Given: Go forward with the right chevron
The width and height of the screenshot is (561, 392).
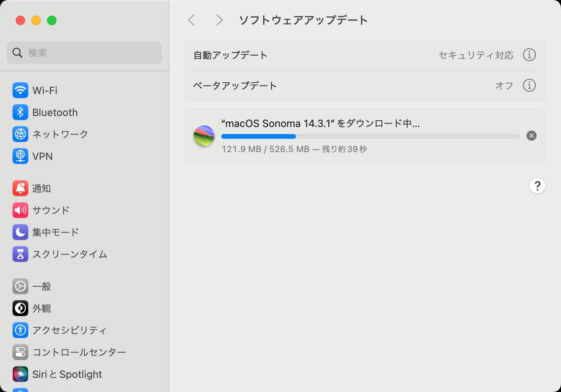Looking at the screenshot, I should coord(219,20).
